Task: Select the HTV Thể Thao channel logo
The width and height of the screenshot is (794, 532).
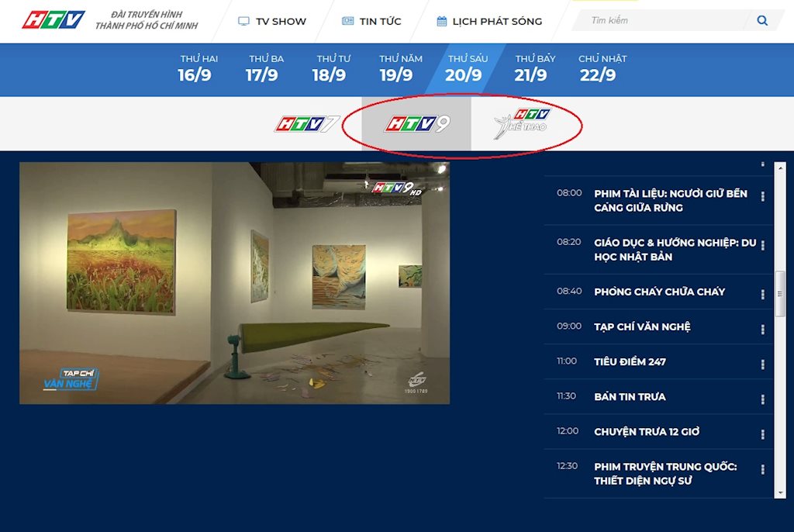Action: [522, 124]
